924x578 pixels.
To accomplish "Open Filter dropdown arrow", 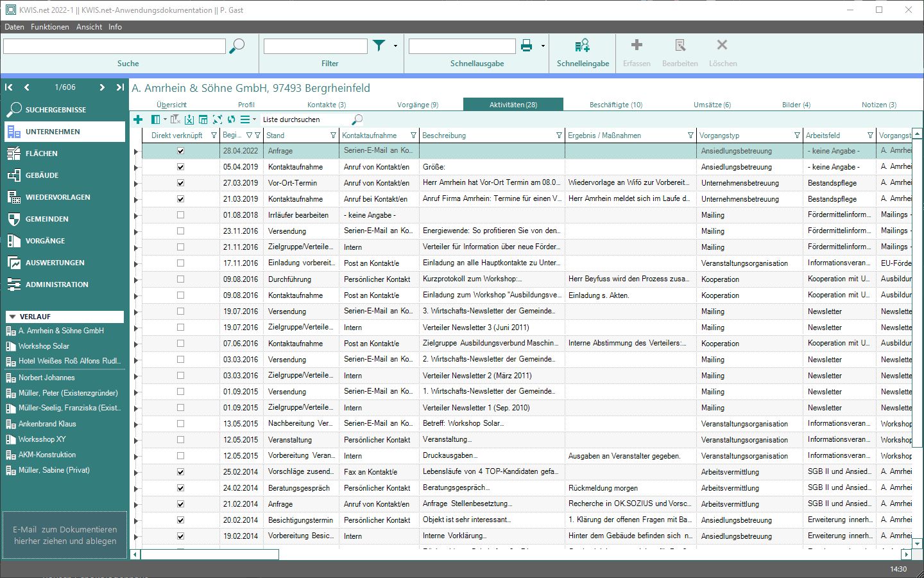I will click(x=395, y=46).
